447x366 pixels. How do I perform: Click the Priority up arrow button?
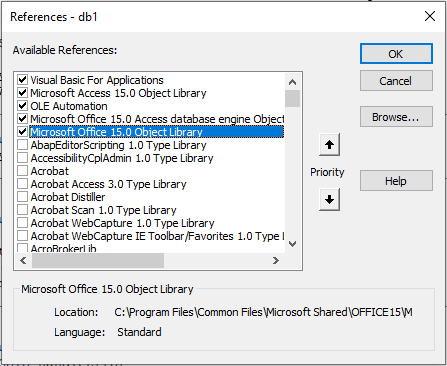[329, 145]
